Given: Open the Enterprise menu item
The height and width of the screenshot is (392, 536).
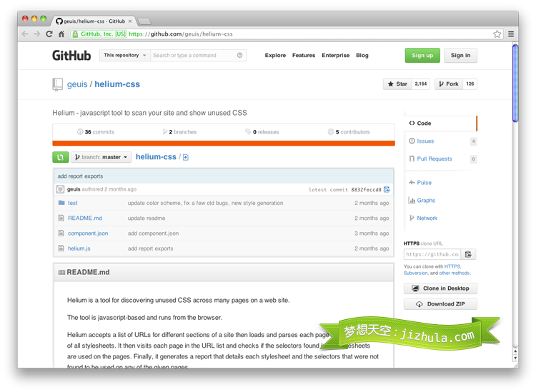Looking at the screenshot, I should pyautogui.click(x=335, y=55).
